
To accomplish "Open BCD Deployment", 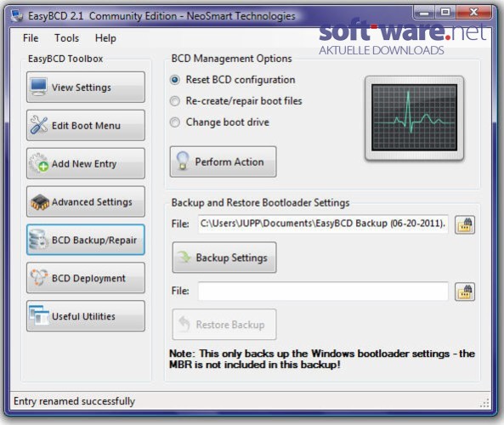I will (86, 278).
